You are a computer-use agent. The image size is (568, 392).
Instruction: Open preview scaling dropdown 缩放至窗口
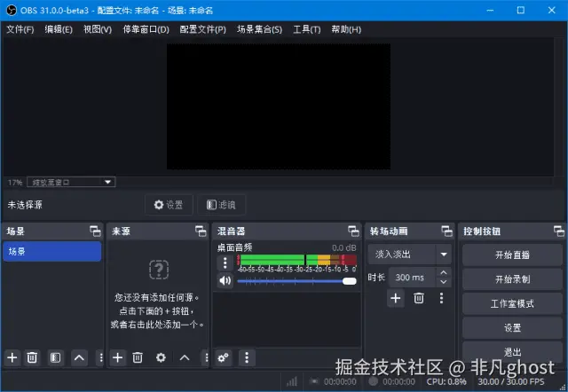coord(71,182)
